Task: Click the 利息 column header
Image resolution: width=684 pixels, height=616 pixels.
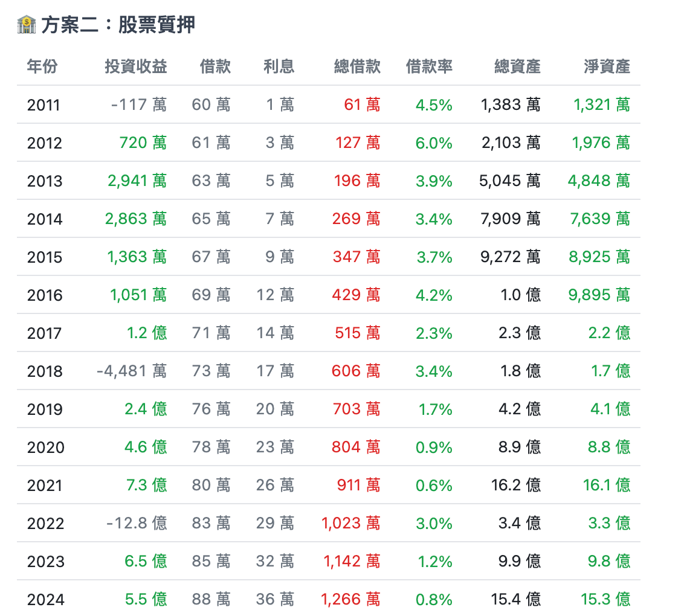Action: tap(279, 66)
